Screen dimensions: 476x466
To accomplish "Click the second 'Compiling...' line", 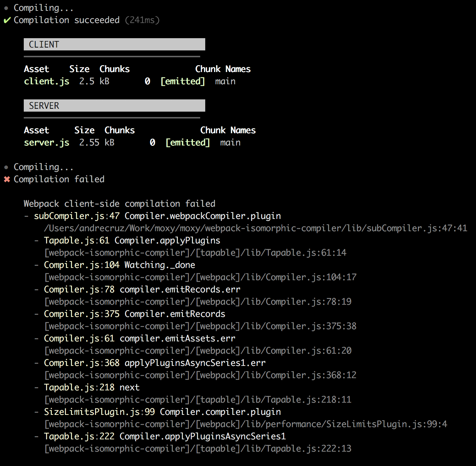I will click(44, 167).
